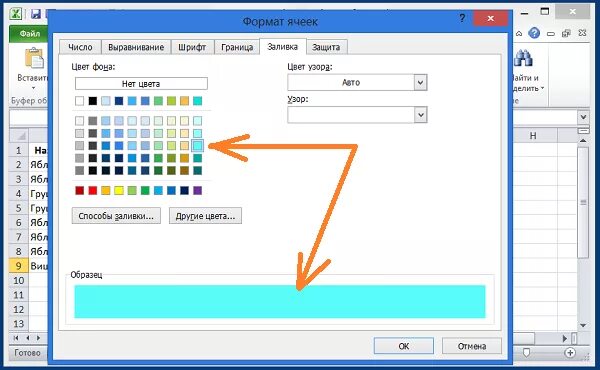Click the vertical scrollbar up arrow

[583, 141]
